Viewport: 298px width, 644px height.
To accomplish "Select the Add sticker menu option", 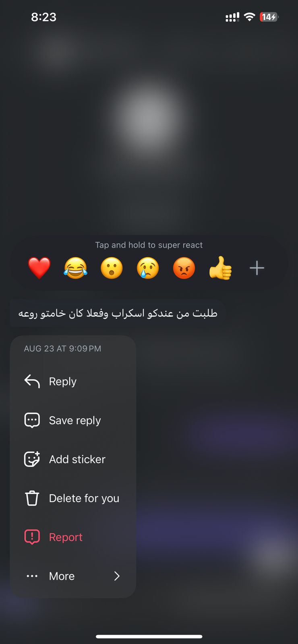I will 73,459.
